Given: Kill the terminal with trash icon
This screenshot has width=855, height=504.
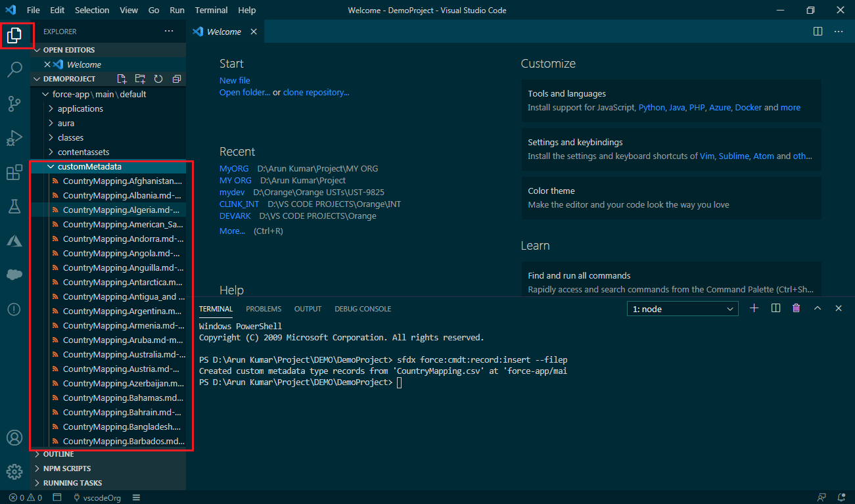Looking at the screenshot, I should (x=797, y=308).
